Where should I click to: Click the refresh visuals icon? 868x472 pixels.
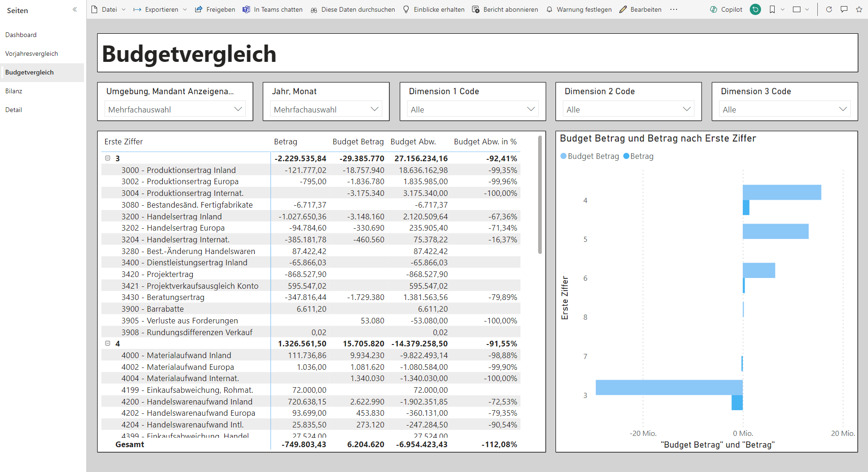click(829, 9)
